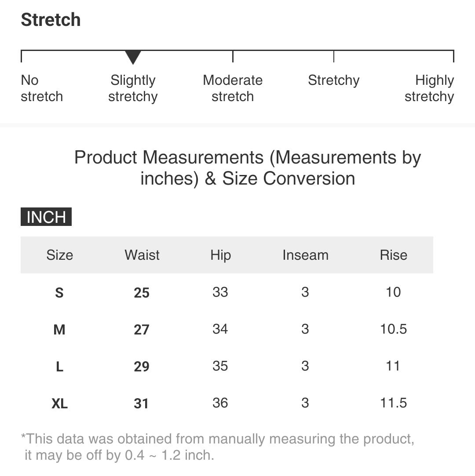The height and width of the screenshot is (476, 475).
Task: Click the "No stretch" scale label
Action: coord(41,88)
